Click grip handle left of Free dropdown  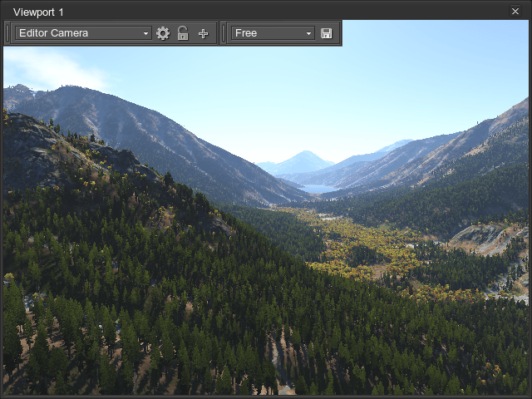(224, 33)
